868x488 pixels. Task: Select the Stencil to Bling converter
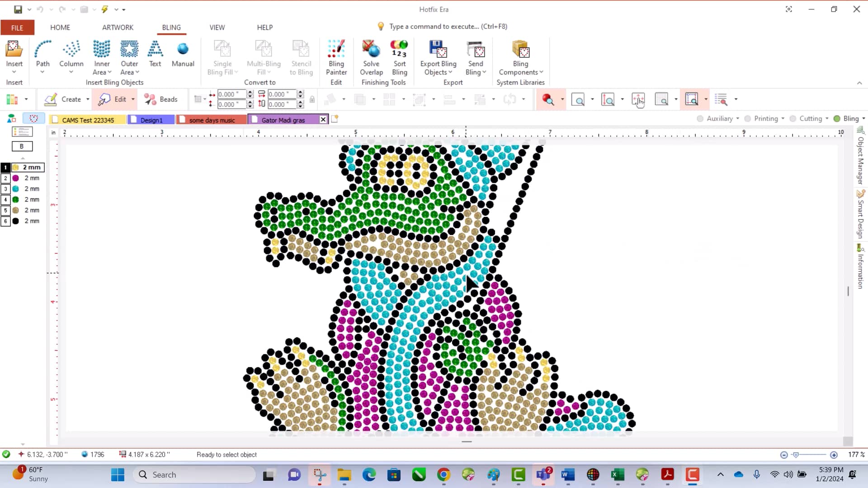[301, 56]
